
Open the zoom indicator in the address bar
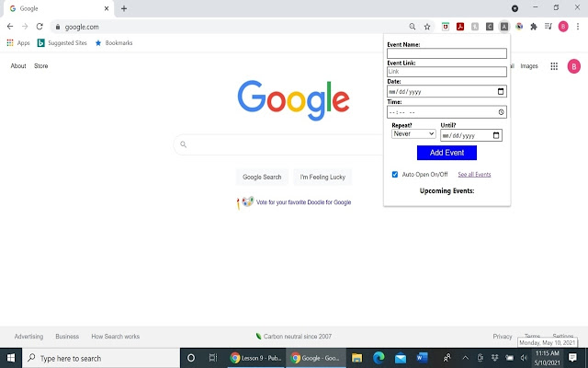(413, 27)
